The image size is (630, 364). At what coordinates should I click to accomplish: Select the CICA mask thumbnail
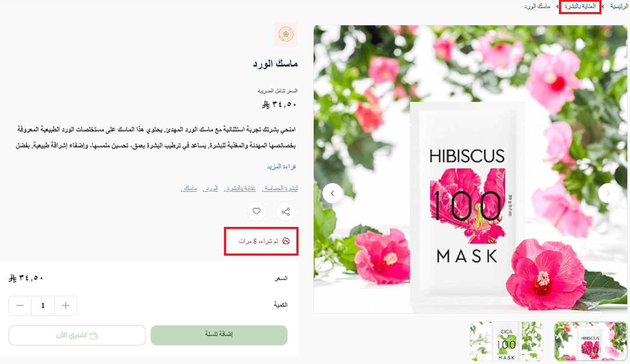506,341
